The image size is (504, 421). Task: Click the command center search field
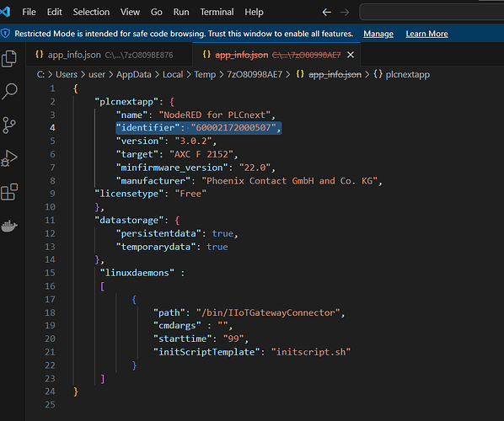[432, 12]
